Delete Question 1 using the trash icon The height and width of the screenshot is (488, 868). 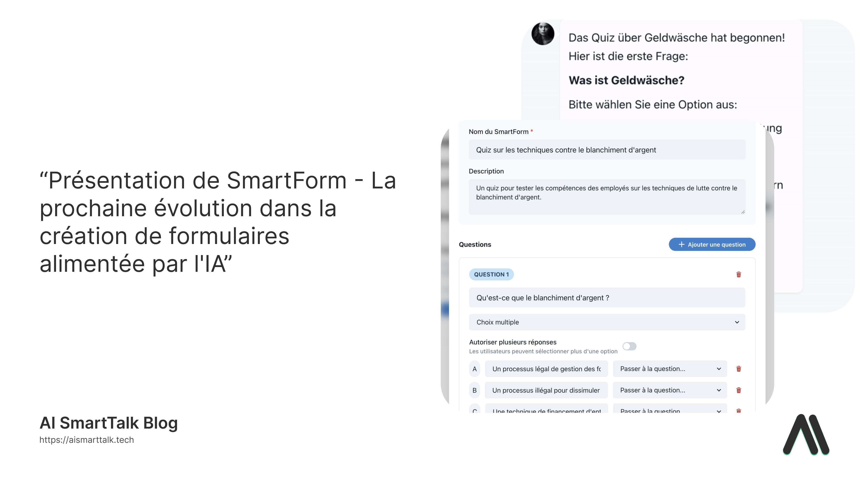click(x=739, y=274)
